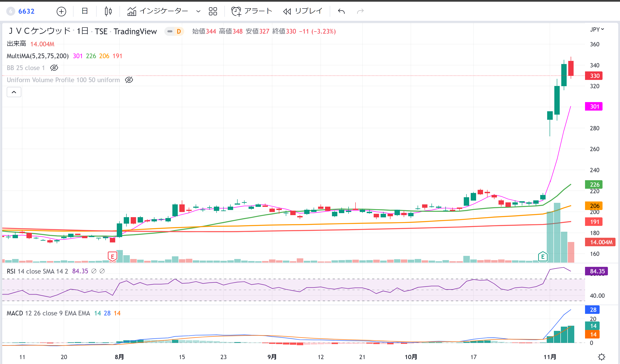Open symbol search for 6632
The height and width of the screenshot is (364, 620).
(21, 11)
